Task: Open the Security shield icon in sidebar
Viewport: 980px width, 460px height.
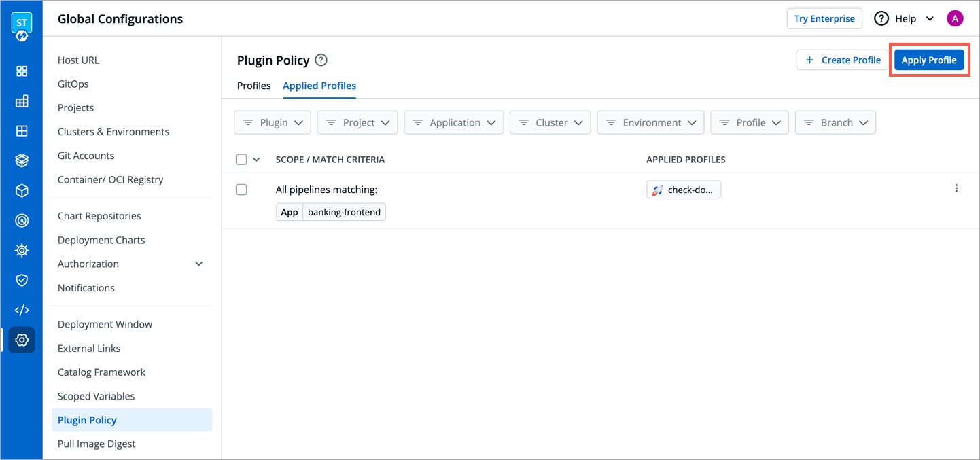Action: [x=21, y=279]
